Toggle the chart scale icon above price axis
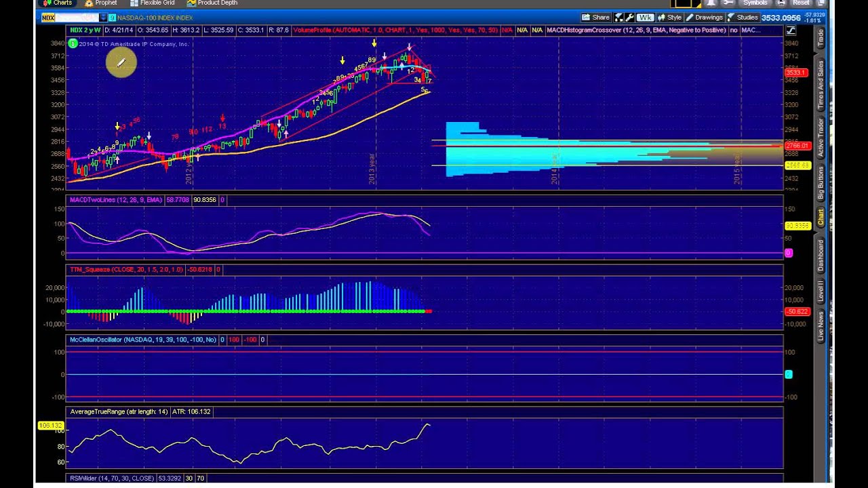Screen dimensions: 868x488 pyautogui.click(x=791, y=30)
